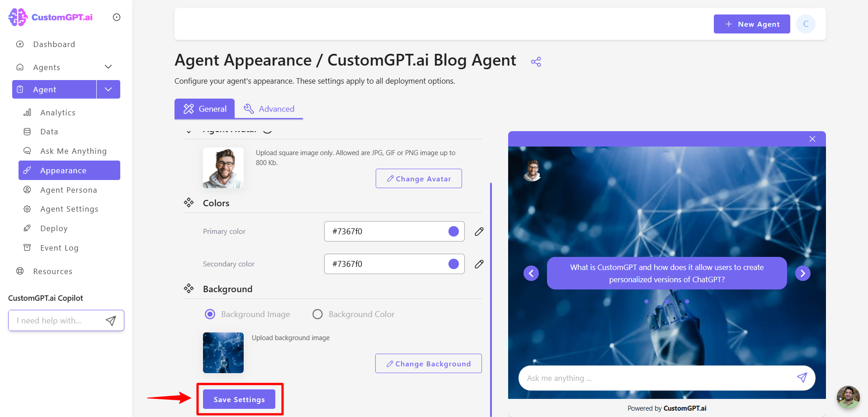Image resolution: width=868 pixels, height=417 pixels.
Task: Toggle the sidebar pin circle icon
Action: point(117,17)
